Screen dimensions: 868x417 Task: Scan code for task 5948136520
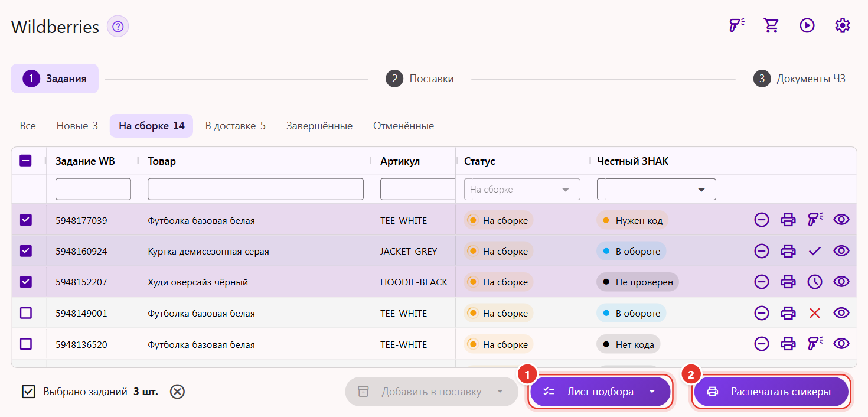pyautogui.click(x=815, y=344)
